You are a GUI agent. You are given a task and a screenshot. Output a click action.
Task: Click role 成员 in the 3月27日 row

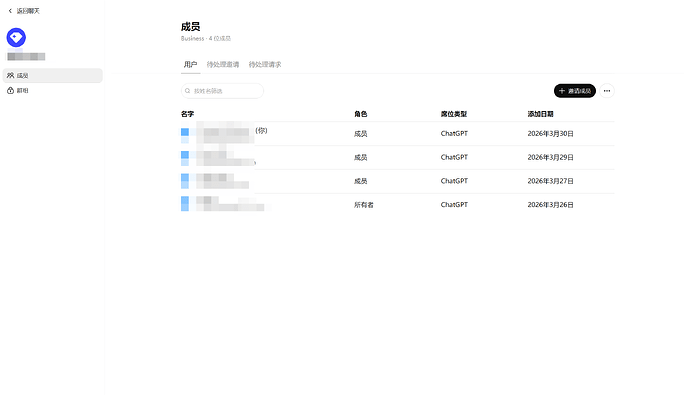click(x=361, y=181)
